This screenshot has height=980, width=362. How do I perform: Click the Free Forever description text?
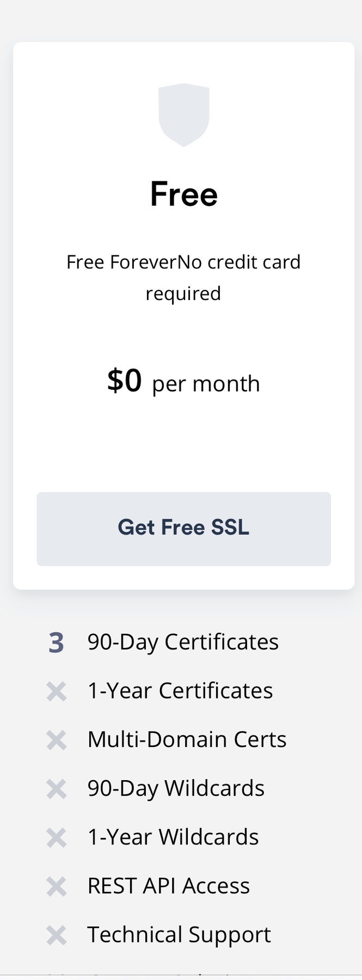[x=183, y=278]
